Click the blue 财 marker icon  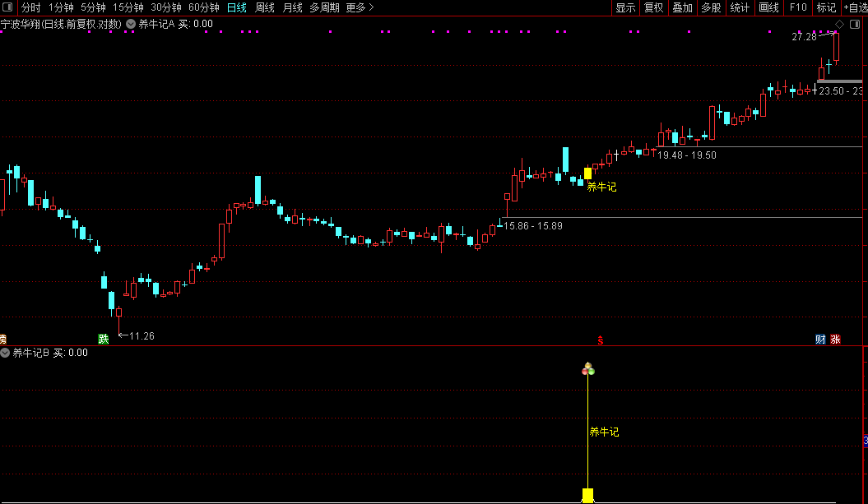point(820,339)
